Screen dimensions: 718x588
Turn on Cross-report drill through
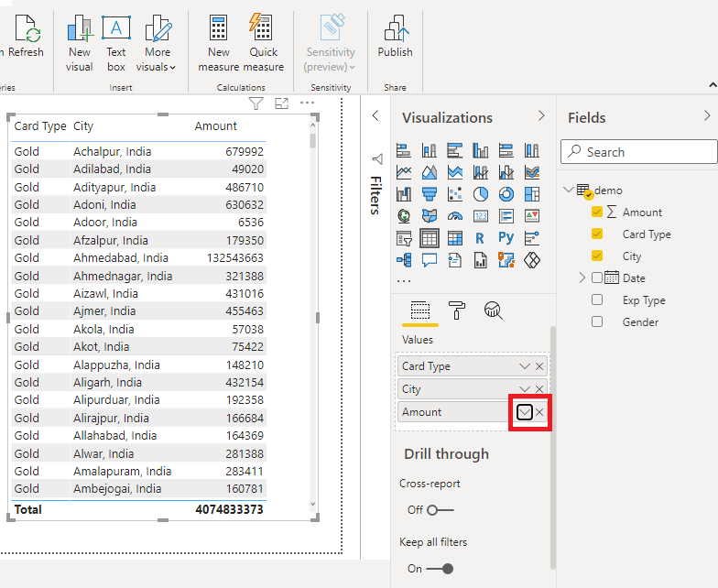click(439, 510)
